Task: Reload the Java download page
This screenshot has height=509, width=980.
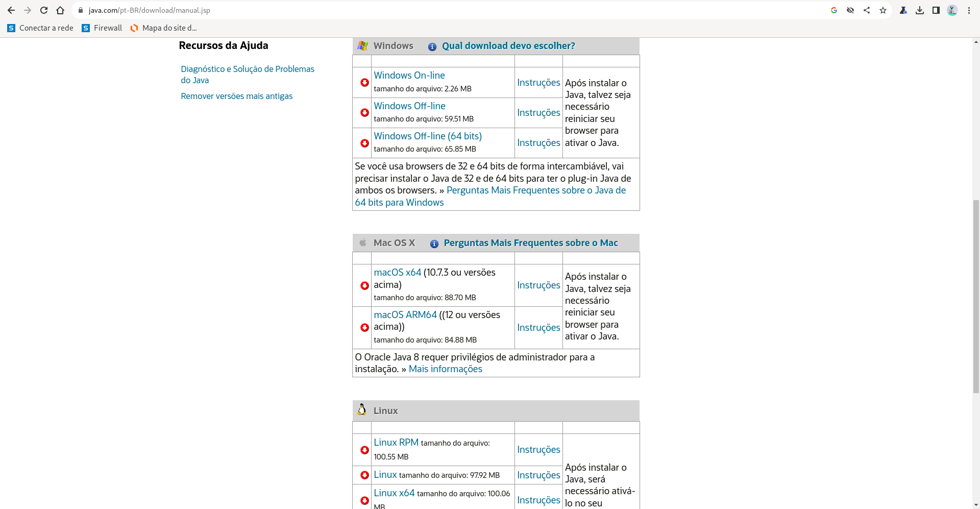Action: click(x=44, y=10)
